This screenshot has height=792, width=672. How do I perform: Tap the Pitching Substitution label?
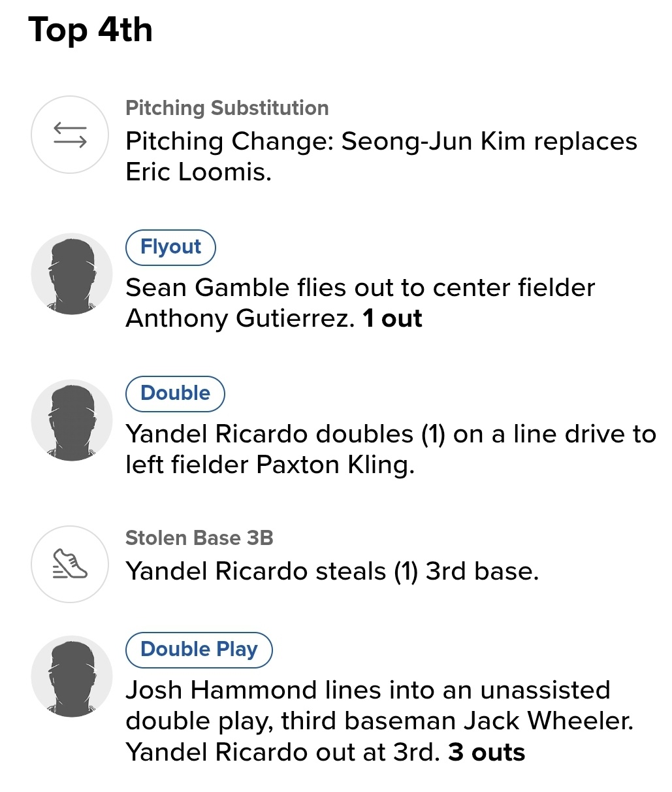click(x=227, y=108)
